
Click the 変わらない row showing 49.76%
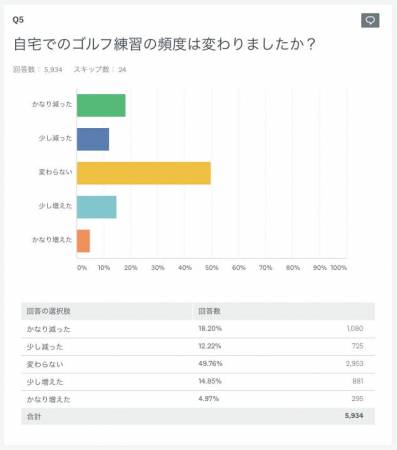click(x=198, y=364)
